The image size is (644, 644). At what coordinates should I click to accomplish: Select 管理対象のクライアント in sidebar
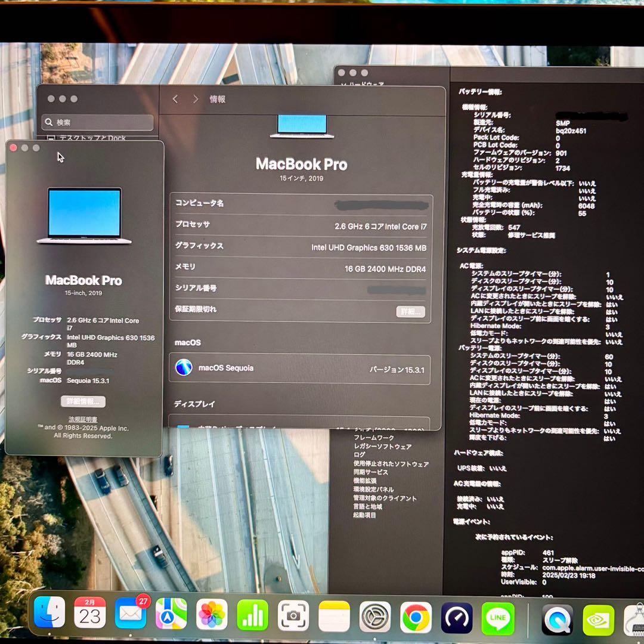pyautogui.click(x=385, y=498)
